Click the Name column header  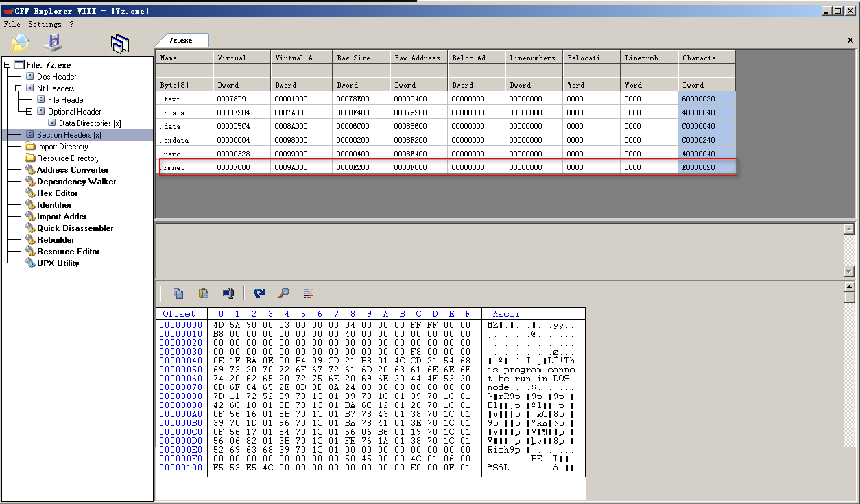click(184, 58)
